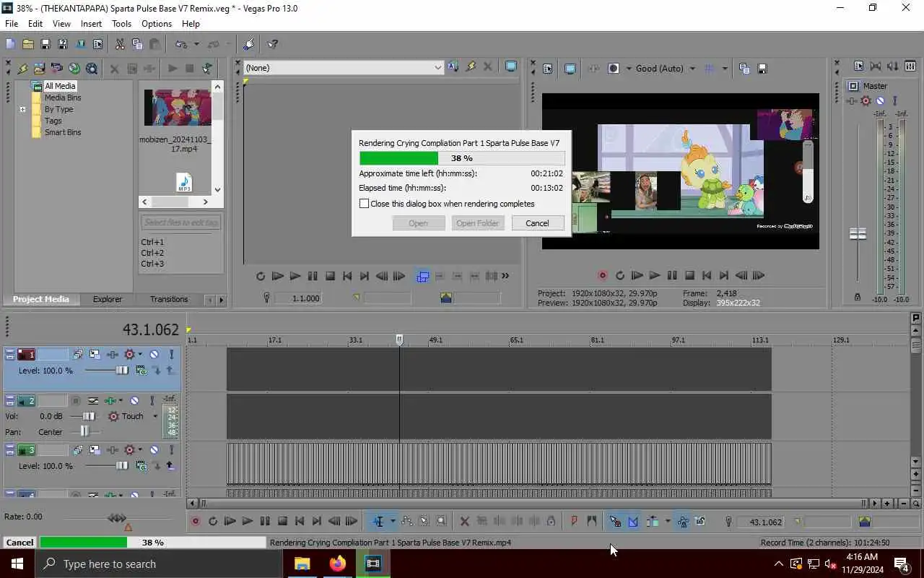The width and height of the screenshot is (924, 578).
Task: Adjust Vol slider on audio track 2
Action: click(88, 416)
